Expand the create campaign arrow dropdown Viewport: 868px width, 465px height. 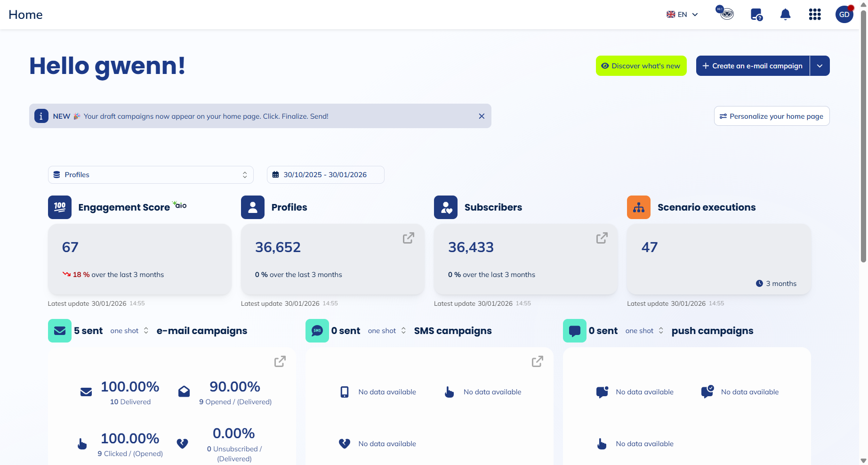(x=820, y=66)
